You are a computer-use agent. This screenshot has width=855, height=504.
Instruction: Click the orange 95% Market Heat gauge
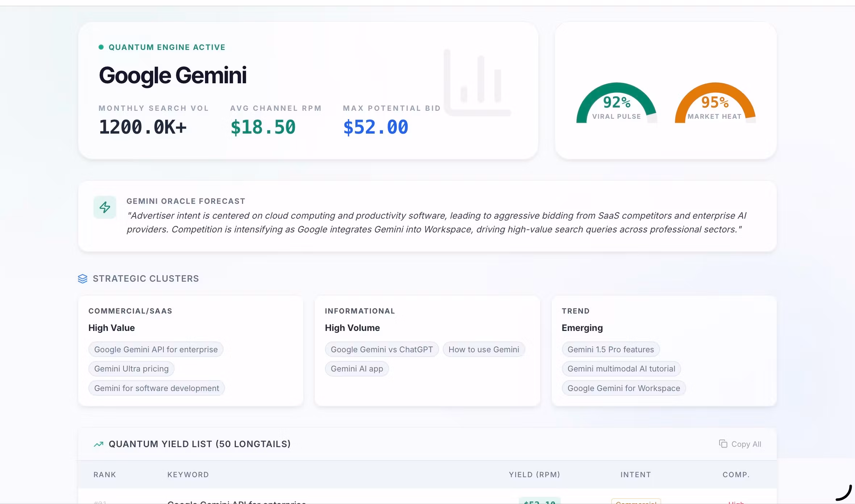pos(715,103)
